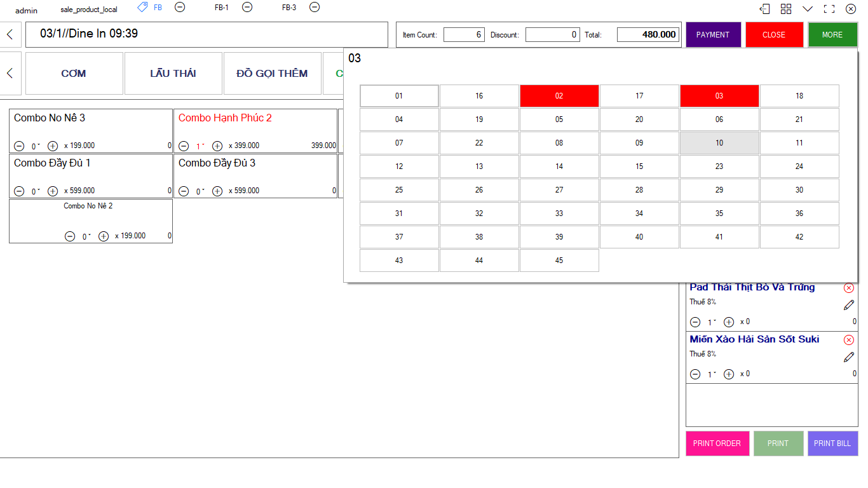868x488 pixels.
Task: Click the minus icon next to FB-1
Action: [247, 7]
